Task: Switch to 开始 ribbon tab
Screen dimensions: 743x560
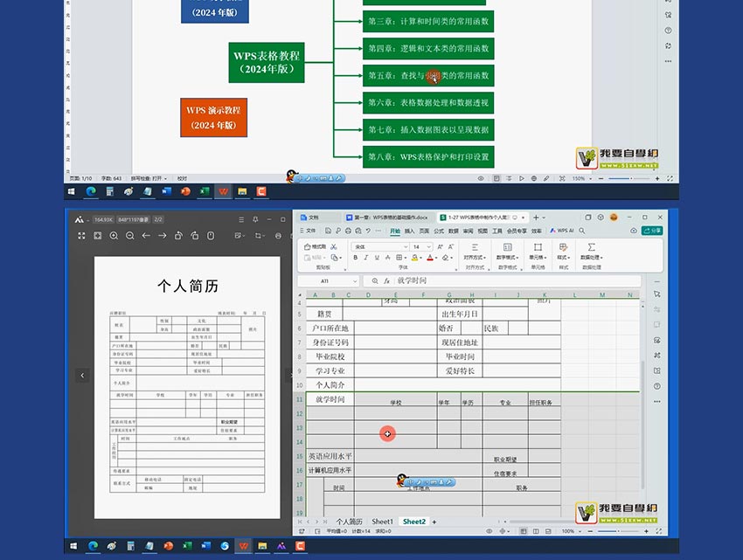Action: click(x=395, y=231)
